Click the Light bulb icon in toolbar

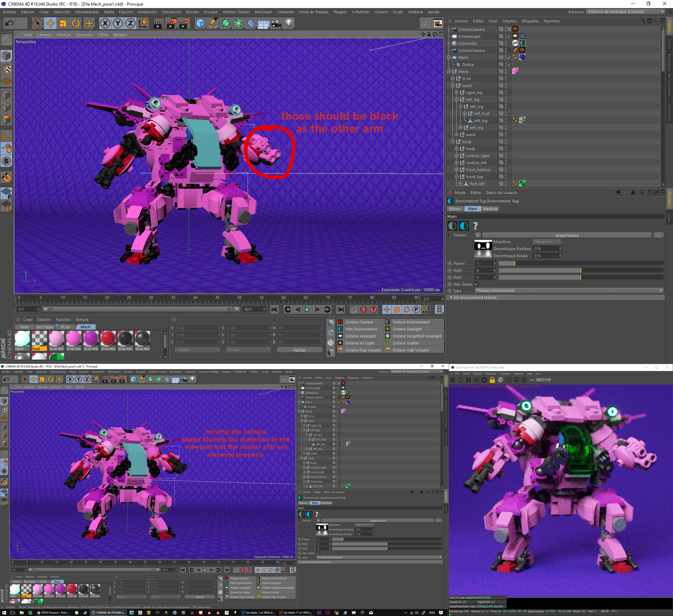coord(289,24)
